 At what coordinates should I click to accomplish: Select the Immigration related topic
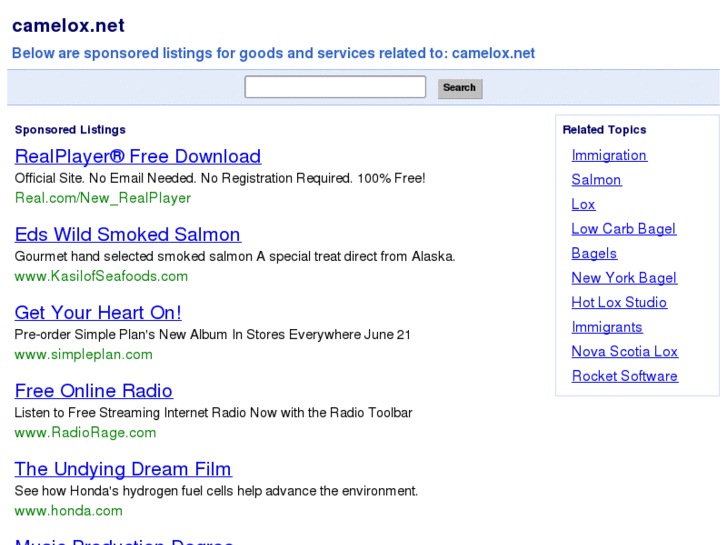click(609, 155)
